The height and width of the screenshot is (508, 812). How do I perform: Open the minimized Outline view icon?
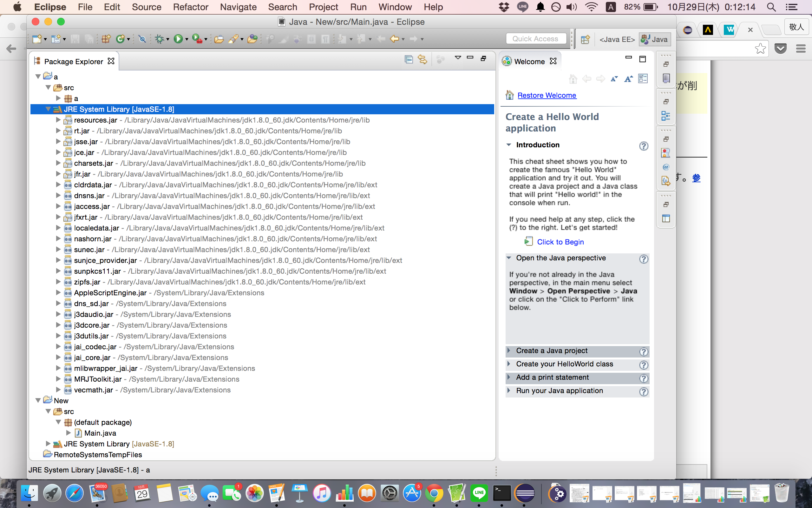(x=666, y=116)
